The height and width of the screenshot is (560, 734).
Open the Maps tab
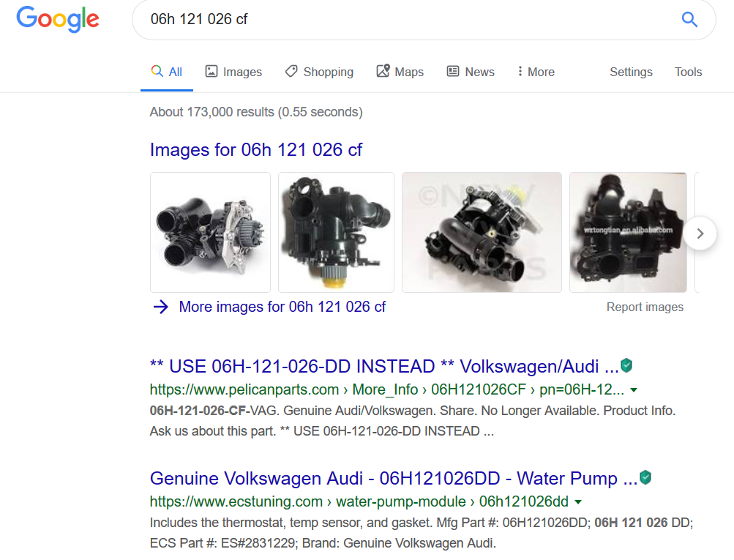[x=400, y=72]
